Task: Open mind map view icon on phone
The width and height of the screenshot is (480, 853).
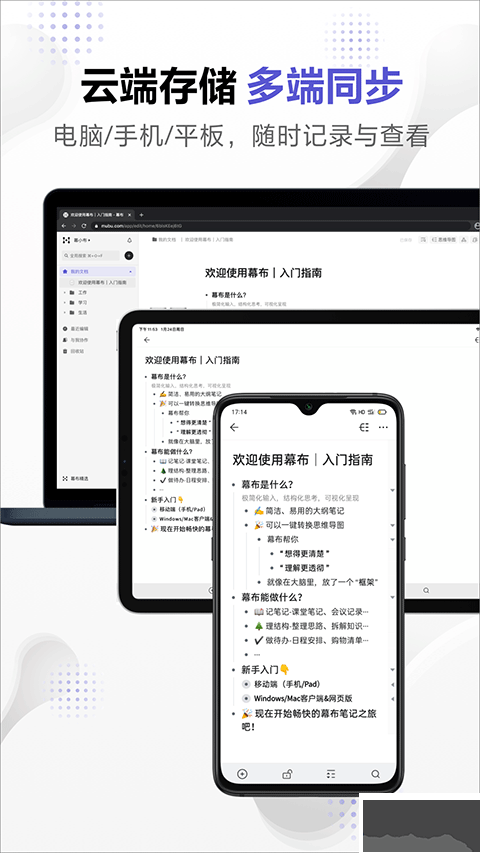Action: pos(365,428)
